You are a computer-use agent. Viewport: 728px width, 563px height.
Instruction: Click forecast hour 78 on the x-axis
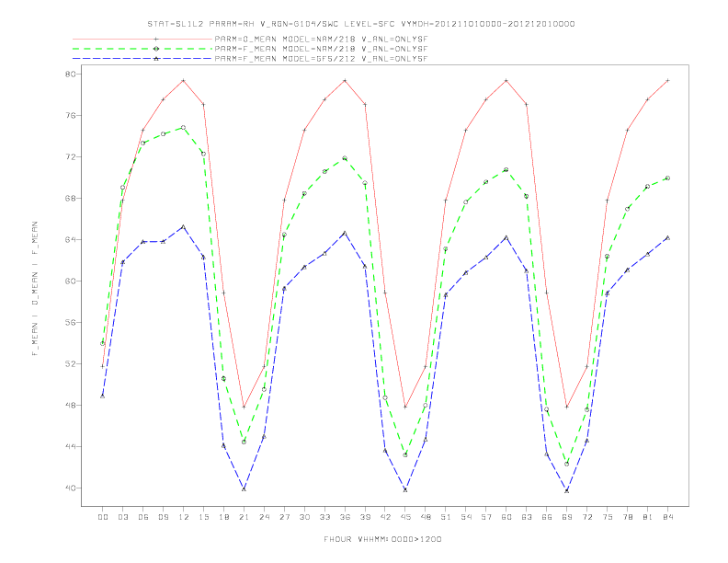coord(628,517)
